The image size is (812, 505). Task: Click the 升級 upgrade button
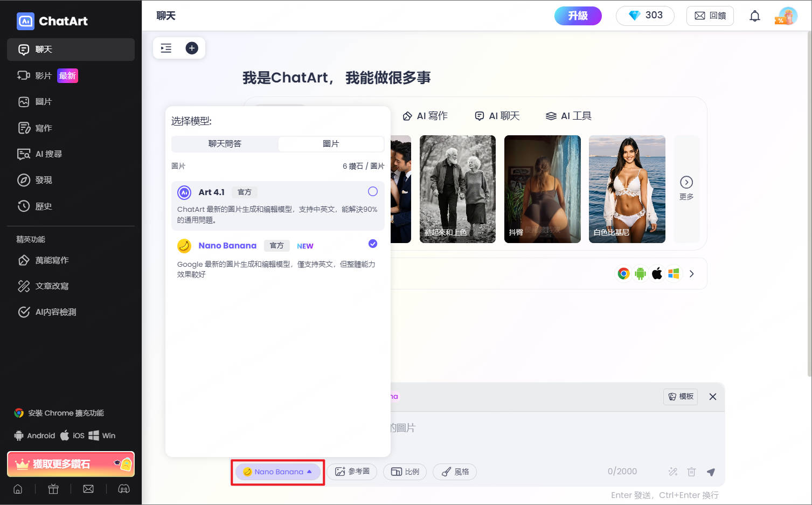tap(578, 16)
